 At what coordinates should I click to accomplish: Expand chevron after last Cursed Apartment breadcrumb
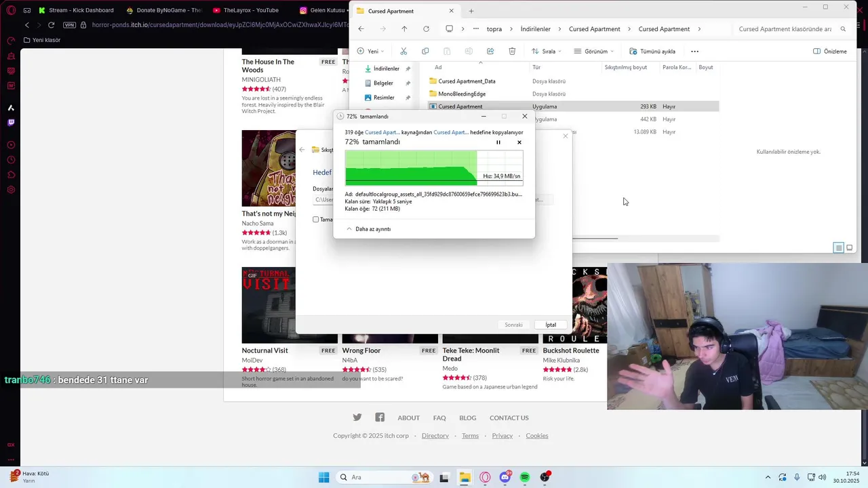[x=699, y=29]
